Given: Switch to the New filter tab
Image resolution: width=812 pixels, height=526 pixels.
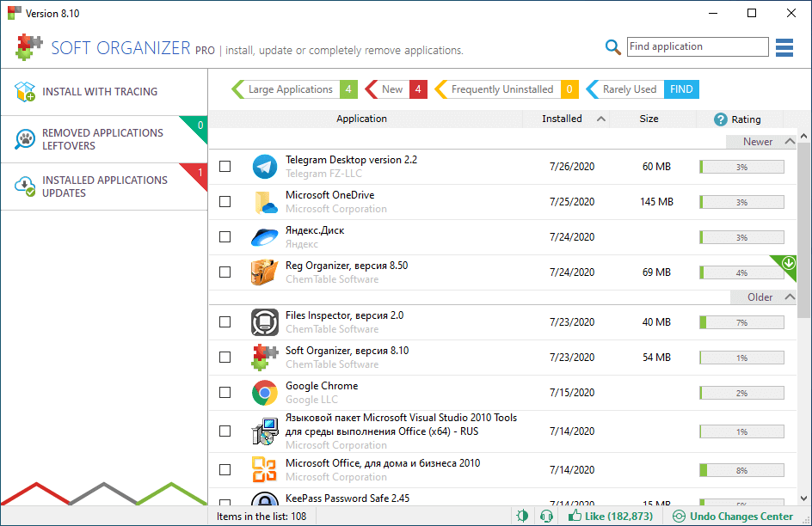Looking at the screenshot, I should click(394, 89).
